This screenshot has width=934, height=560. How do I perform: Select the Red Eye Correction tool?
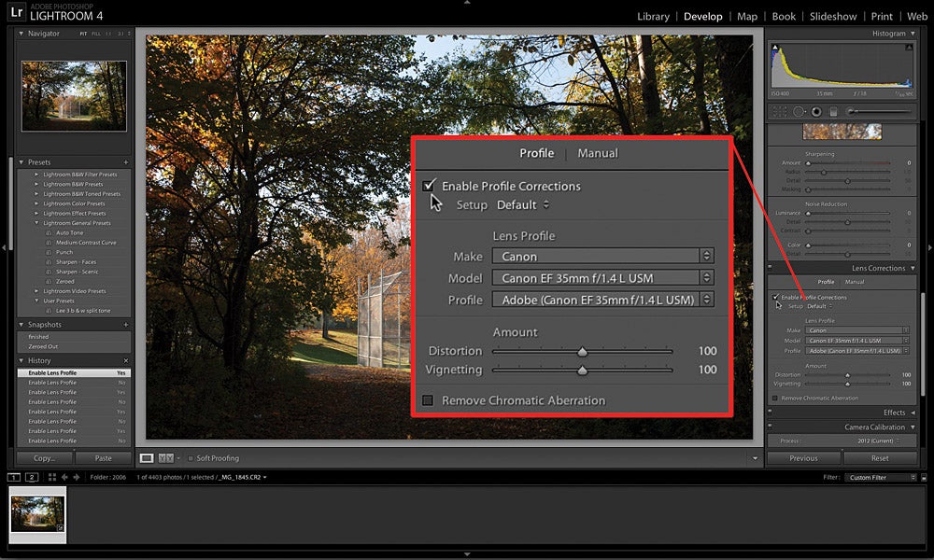[x=816, y=111]
